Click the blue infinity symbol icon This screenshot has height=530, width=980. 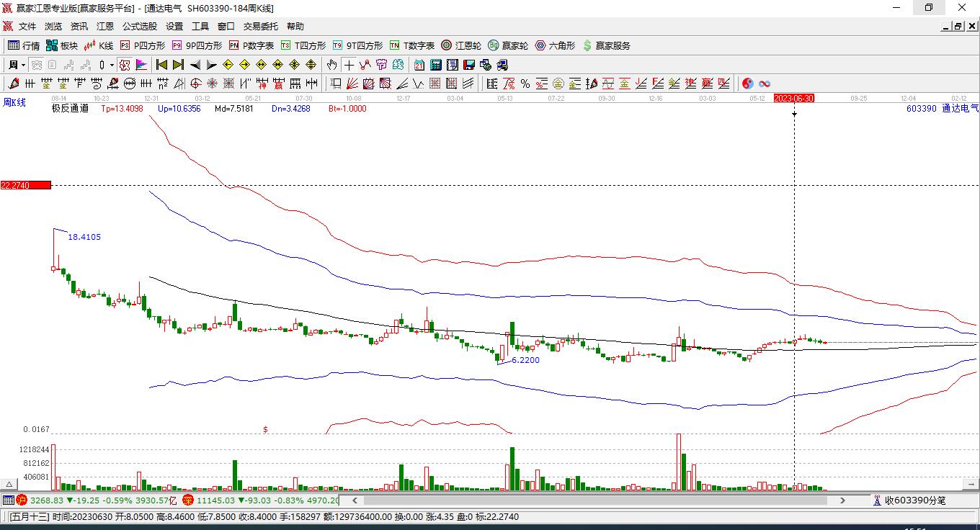tap(765, 84)
